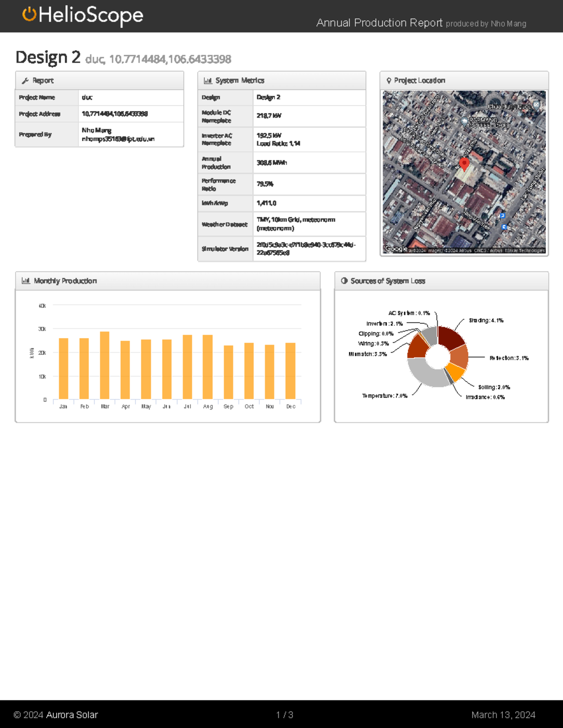Click the Annual Production Report header text

pyautogui.click(x=380, y=23)
